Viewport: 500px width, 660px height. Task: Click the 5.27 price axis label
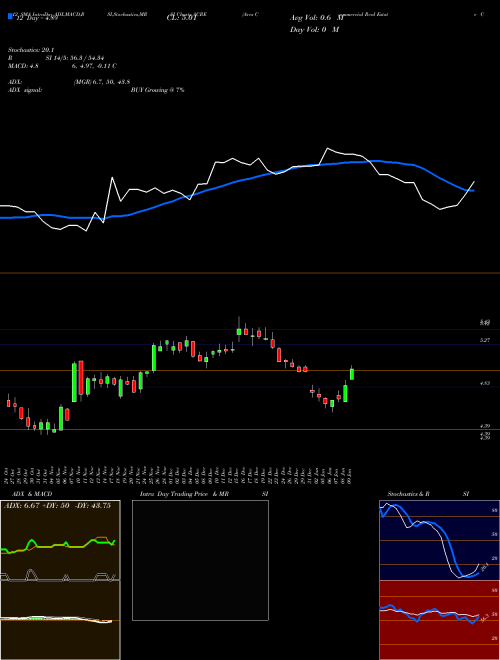pyautogui.click(x=485, y=340)
